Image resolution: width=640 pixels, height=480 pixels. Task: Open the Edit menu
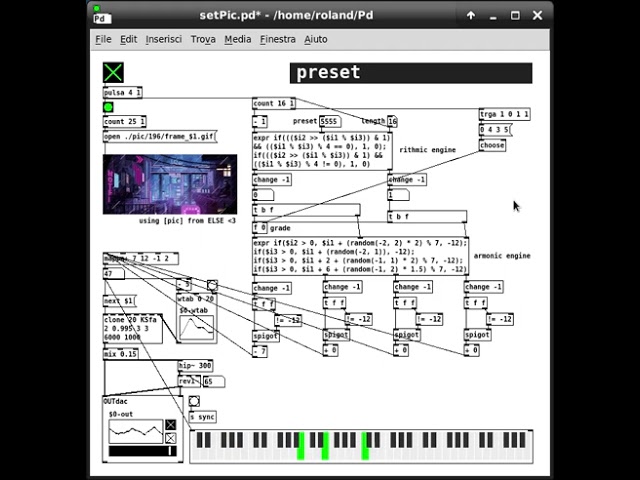(x=129, y=39)
